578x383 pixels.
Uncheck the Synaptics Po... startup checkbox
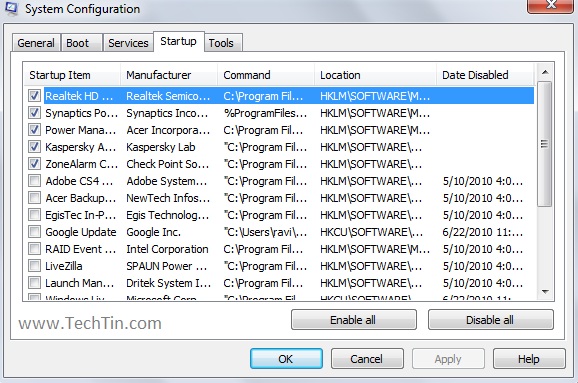[x=34, y=113]
